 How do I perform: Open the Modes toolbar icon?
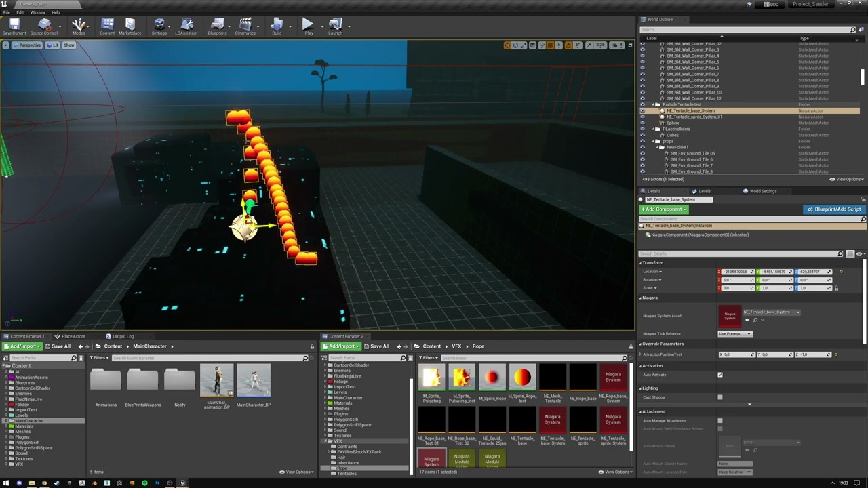pos(79,26)
